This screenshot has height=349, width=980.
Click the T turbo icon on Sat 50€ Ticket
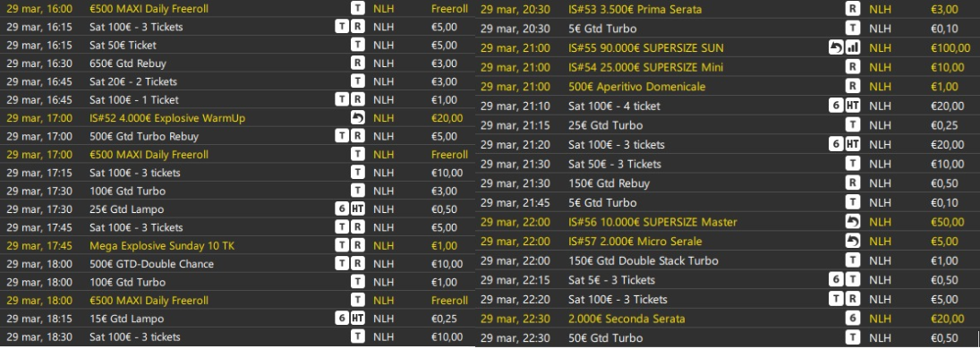(357, 45)
